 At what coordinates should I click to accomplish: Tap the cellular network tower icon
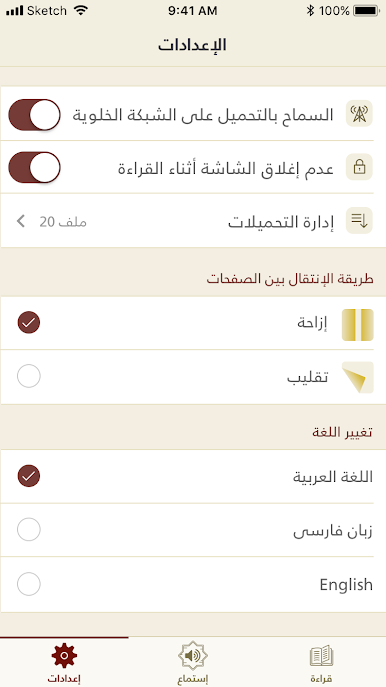pos(359,113)
